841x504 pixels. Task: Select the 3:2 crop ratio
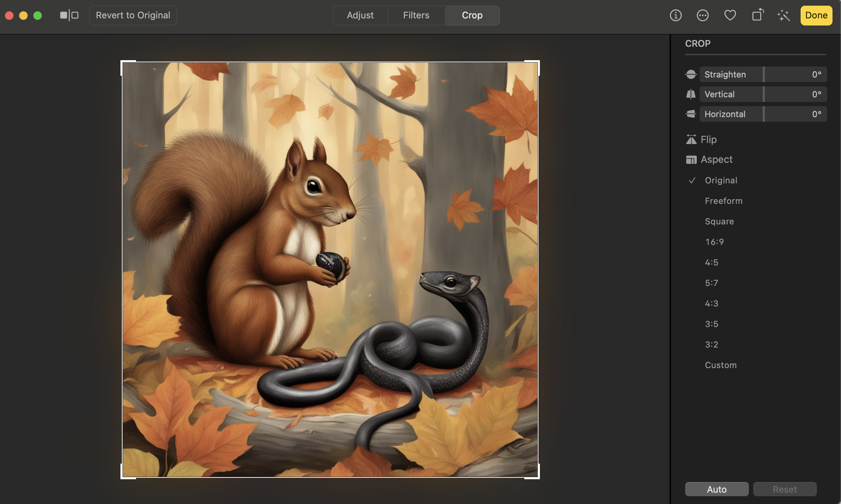click(712, 344)
